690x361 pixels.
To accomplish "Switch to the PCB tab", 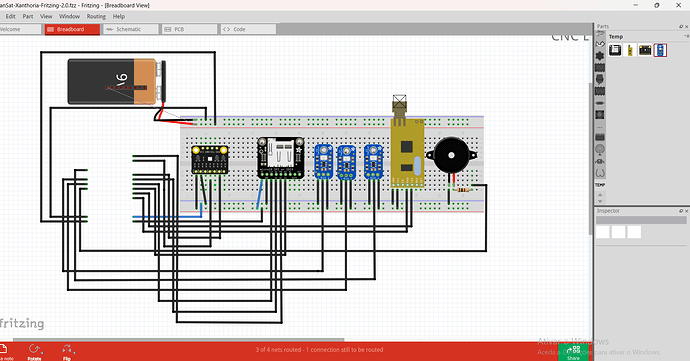I will click(189, 29).
